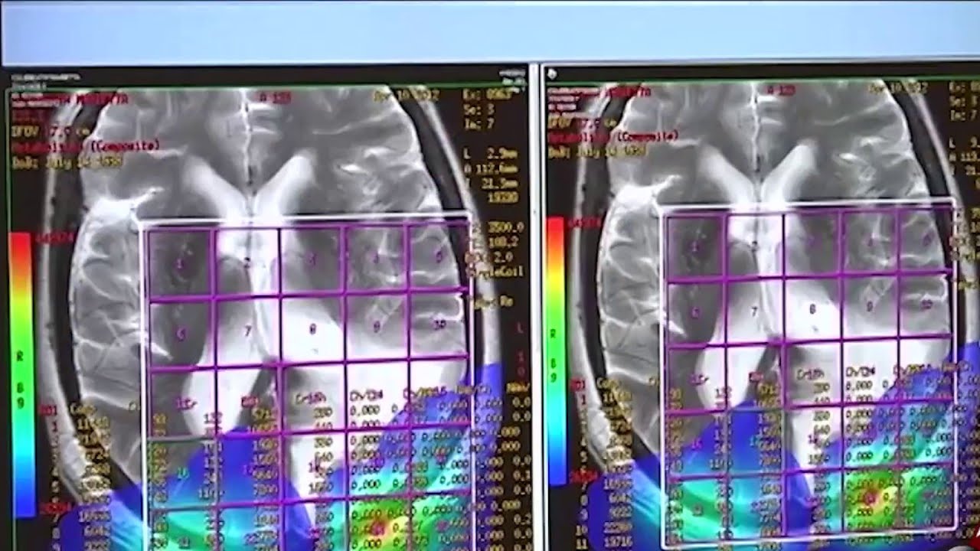The height and width of the screenshot is (551, 980).
Task: Click the 'Se: 3' series text, left pane
Action: pyautogui.click(x=477, y=110)
